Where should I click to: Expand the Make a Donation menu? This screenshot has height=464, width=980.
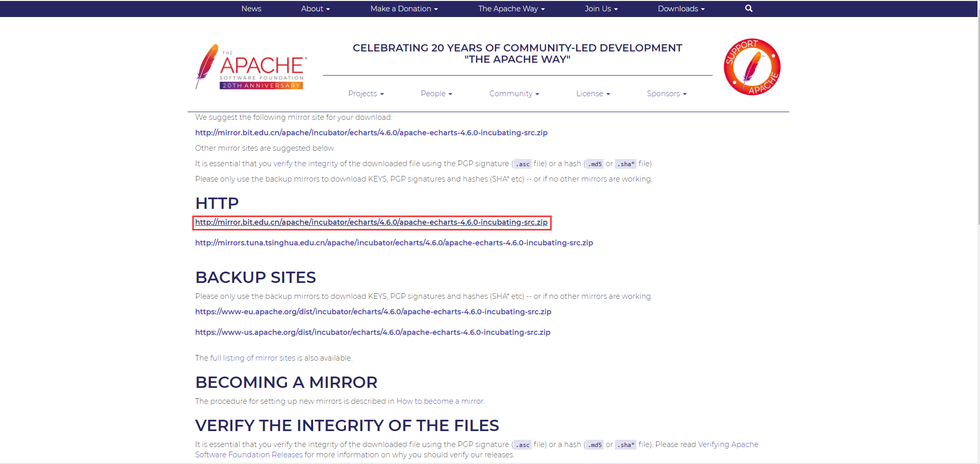(x=404, y=9)
